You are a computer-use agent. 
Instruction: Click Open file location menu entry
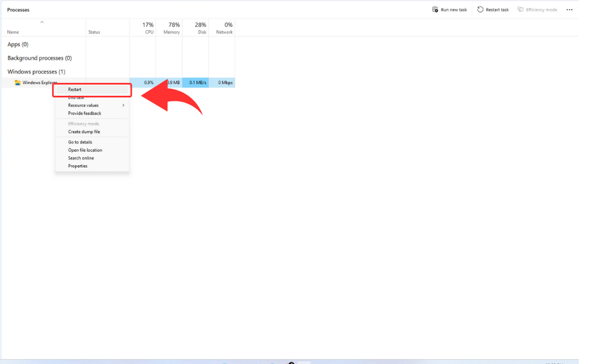(x=85, y=150)
